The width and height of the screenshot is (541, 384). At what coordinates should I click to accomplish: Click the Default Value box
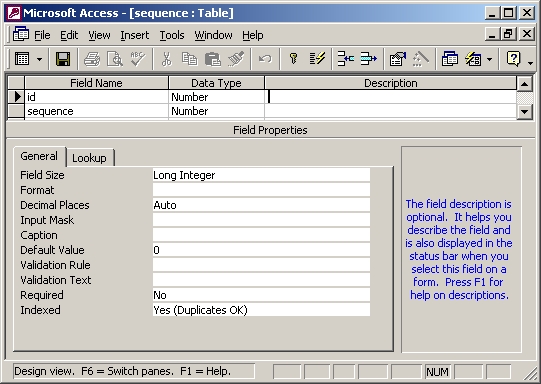(x=261, y=250)
